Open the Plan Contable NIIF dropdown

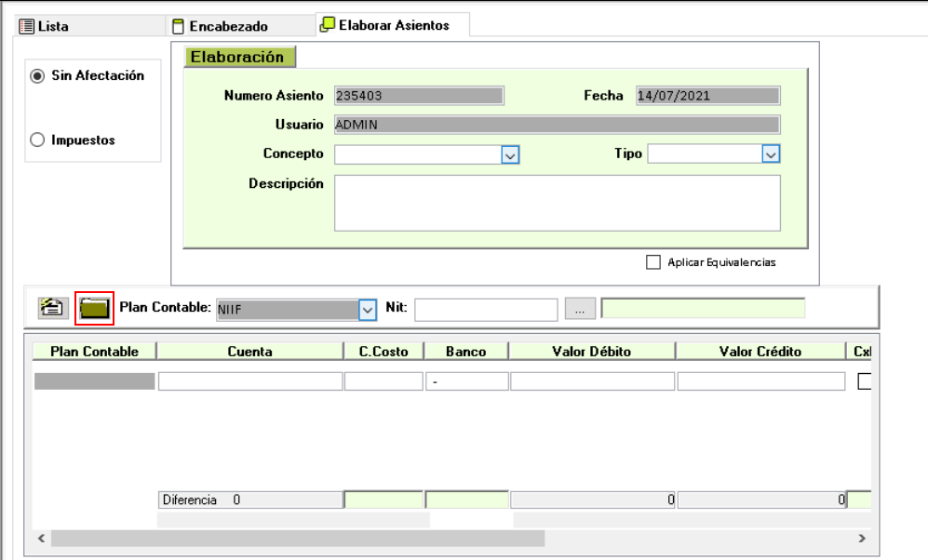tap(368, 310)
